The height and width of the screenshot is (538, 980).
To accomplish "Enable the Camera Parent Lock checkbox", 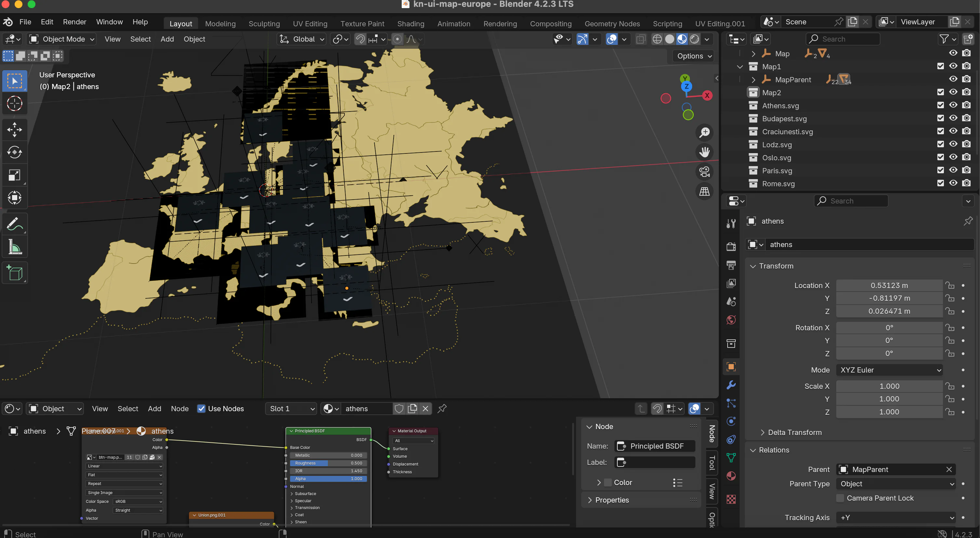I will (840, 498).
